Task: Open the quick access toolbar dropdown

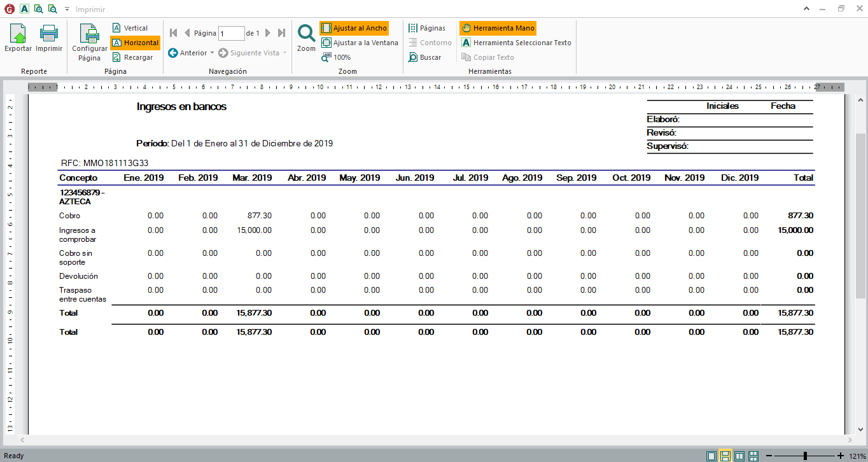Action: (67, 10)
